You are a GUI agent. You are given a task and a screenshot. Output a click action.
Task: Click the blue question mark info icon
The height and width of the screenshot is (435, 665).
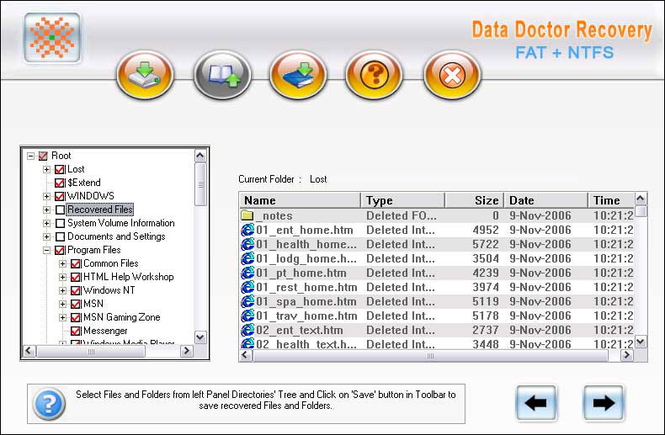(49, 404)
